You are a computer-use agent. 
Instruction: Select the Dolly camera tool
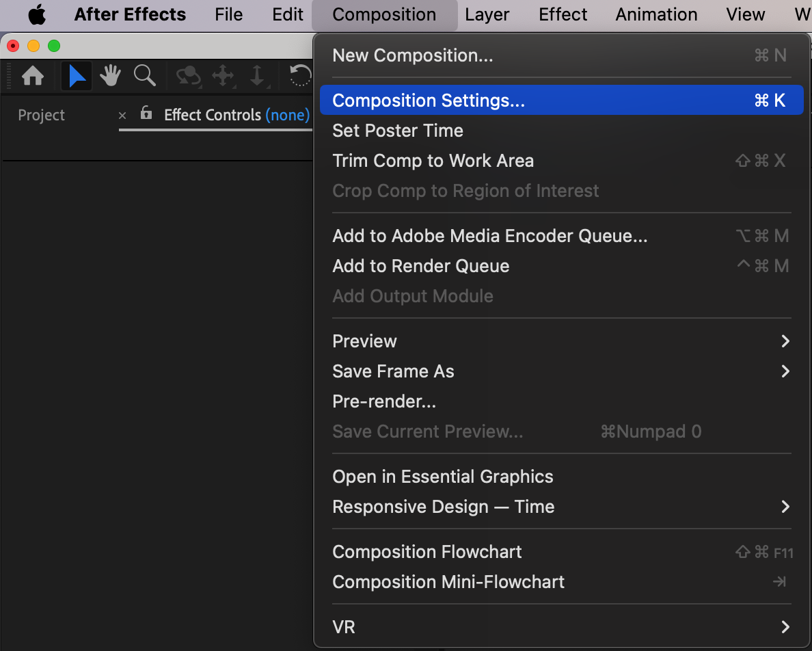pos(257,76)
